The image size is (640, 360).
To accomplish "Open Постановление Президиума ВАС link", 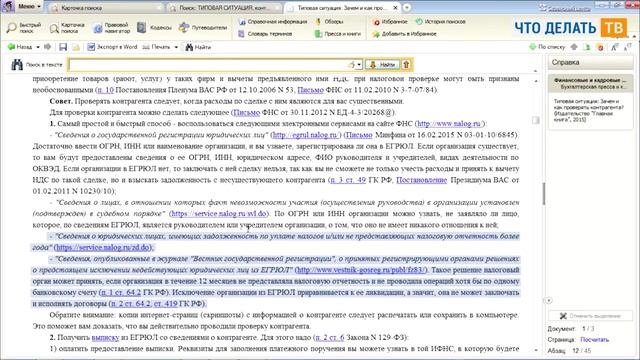I will coord(421,180).
